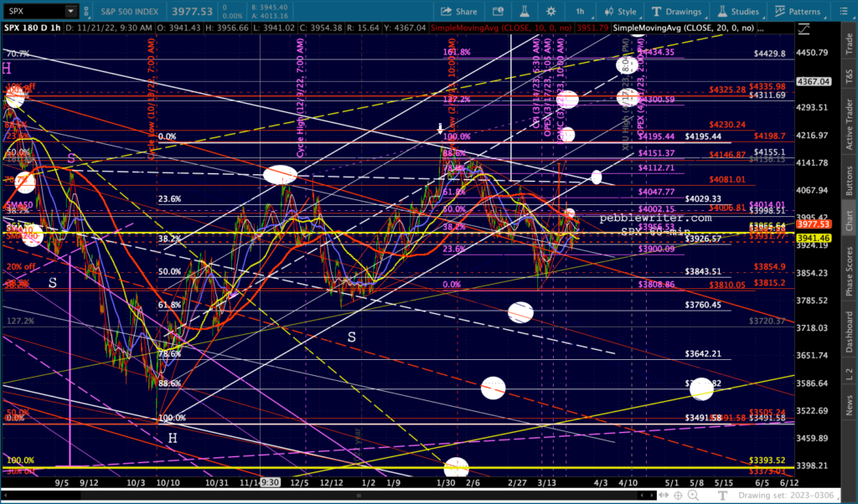Switch to the Dashboard sidebar tab
Image resolution: width=858 pixels, height=504 pixels.
(x=850, y=332)
